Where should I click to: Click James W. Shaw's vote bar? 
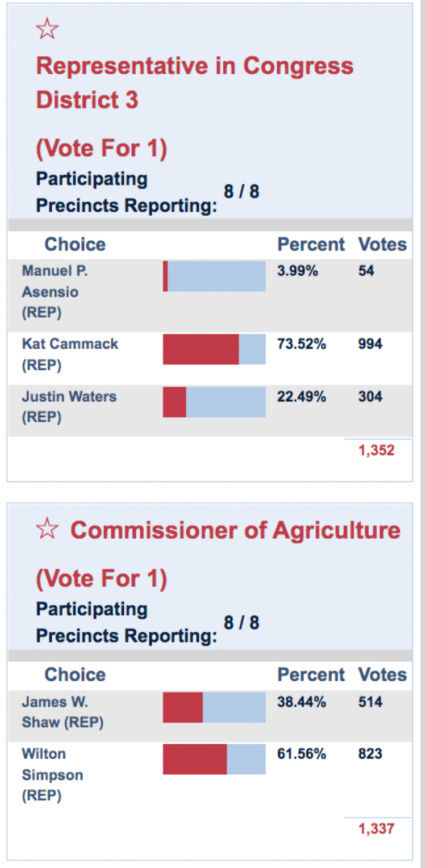(x=214, y=707)
